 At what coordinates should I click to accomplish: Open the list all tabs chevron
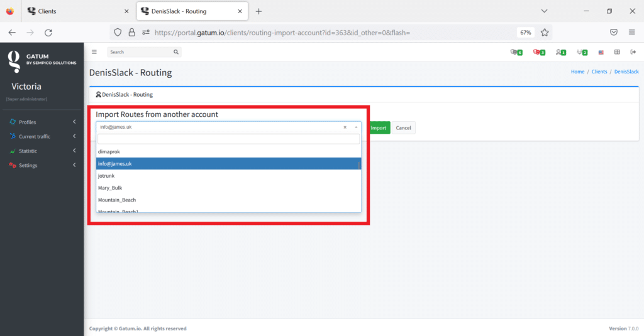pyautogui.click(x=544, y=11)
